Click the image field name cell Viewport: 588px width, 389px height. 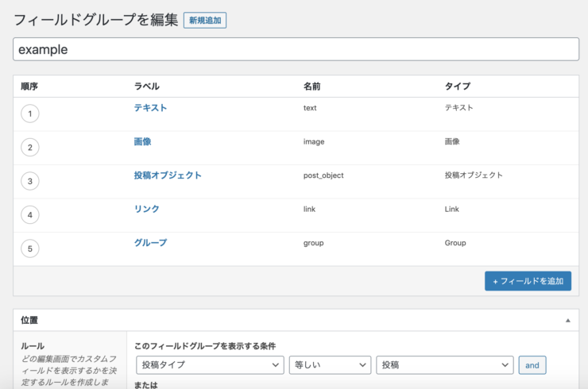[314, 141]
